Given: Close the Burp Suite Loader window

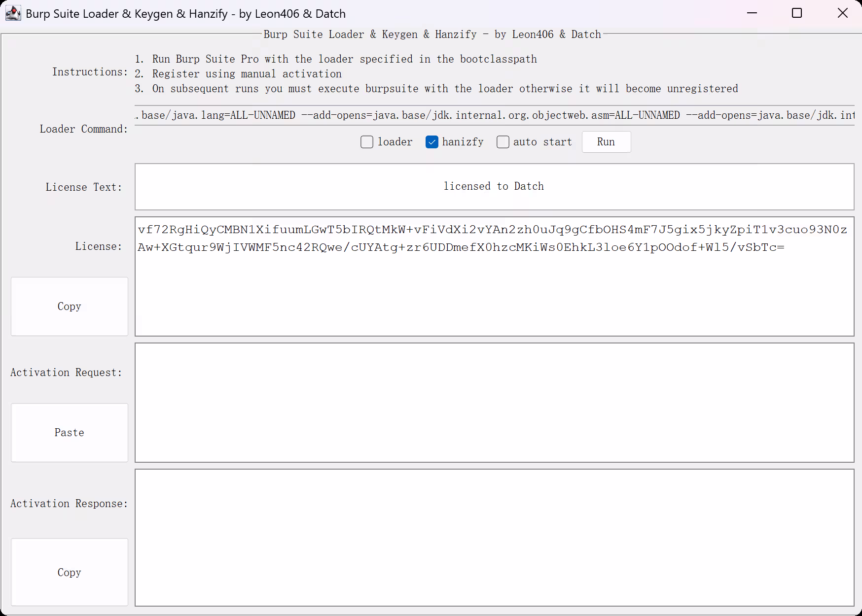Looking at the screenshot, I should 842,13.
